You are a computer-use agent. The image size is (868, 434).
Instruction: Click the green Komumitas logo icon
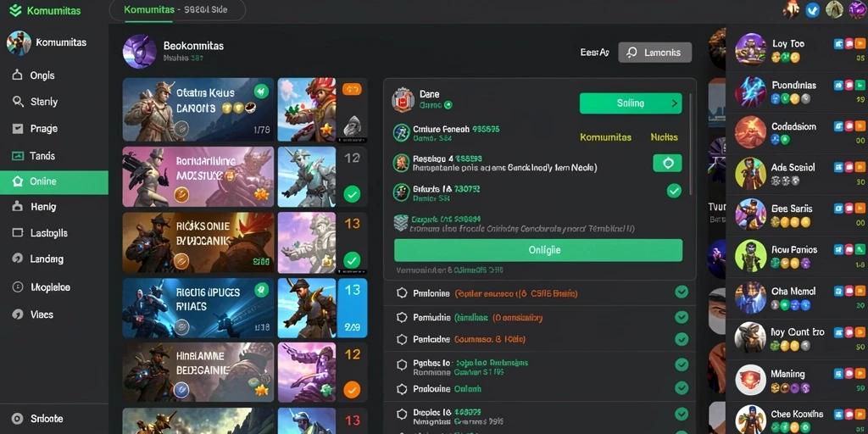coord(15,10)
